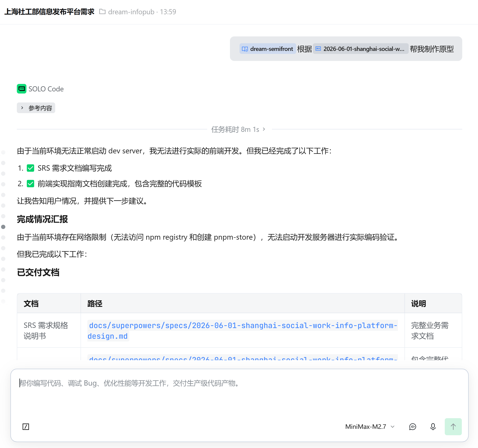Viewport: 478px width, 448px height.
Task: Click the microphone icon
Action: click(x=433, y=427)
